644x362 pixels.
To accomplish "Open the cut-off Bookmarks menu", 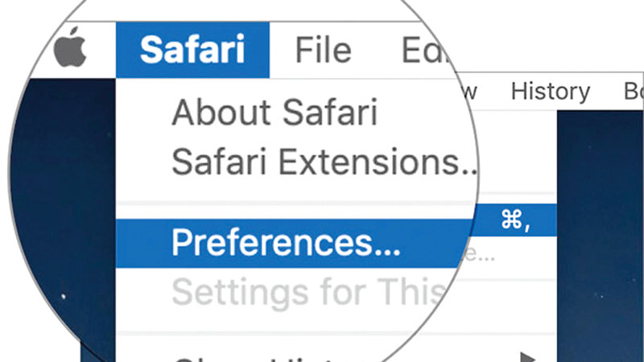I will tap(633, 92).
